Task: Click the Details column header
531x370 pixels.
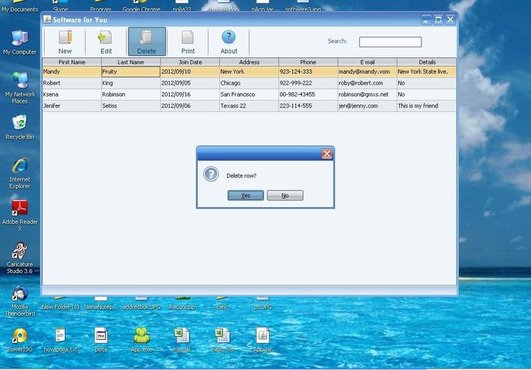Action: (427, 62)
